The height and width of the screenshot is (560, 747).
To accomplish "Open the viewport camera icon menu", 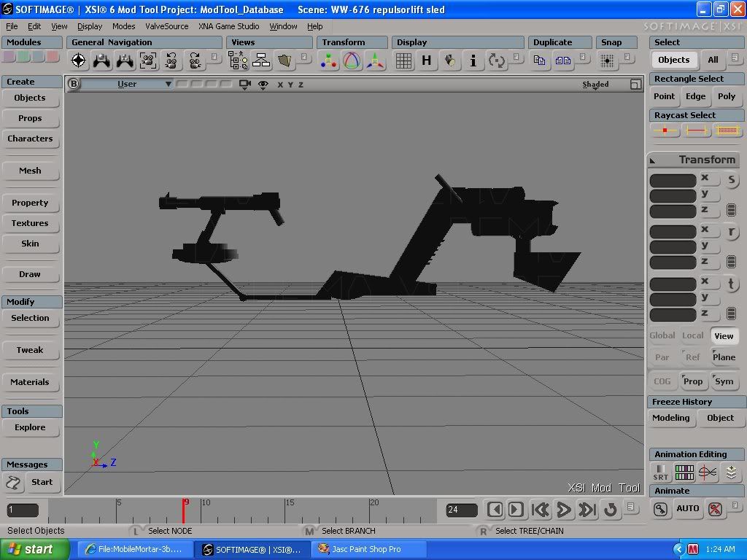I will 245,85.
